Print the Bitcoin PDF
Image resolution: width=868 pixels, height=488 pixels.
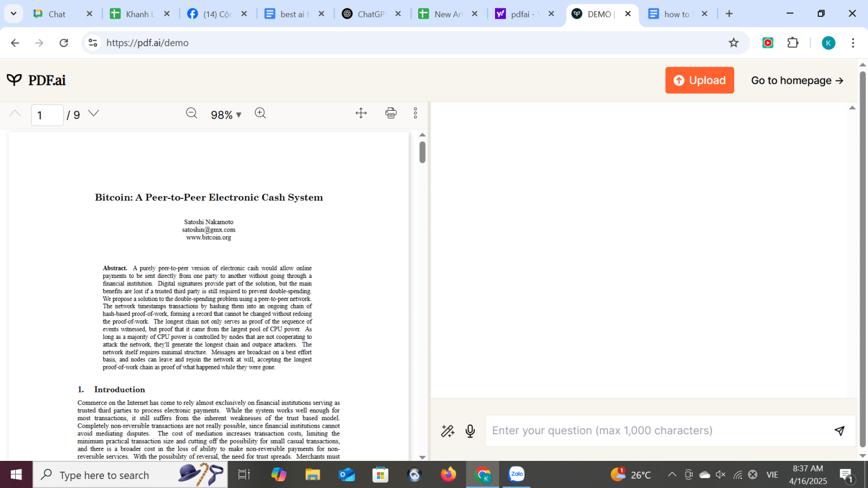coord(390,113)
